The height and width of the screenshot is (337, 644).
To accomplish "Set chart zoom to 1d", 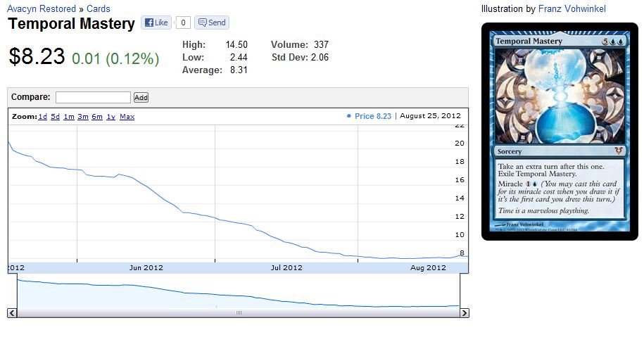I will click(42, 117).
